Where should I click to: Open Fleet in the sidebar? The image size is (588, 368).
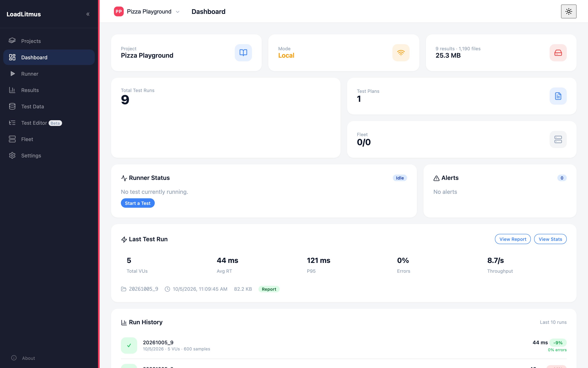pyautogui.click(x=49, y=139)
